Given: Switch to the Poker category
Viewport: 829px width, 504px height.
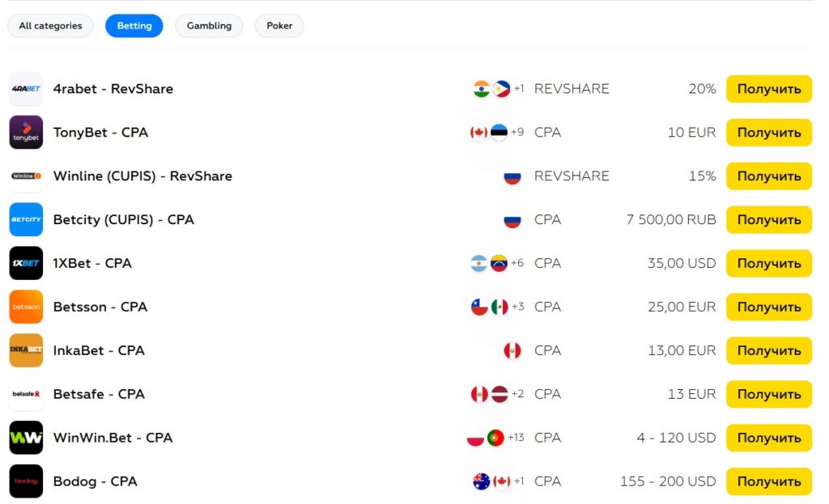Looking at the screenshot, I should [279, 26].
